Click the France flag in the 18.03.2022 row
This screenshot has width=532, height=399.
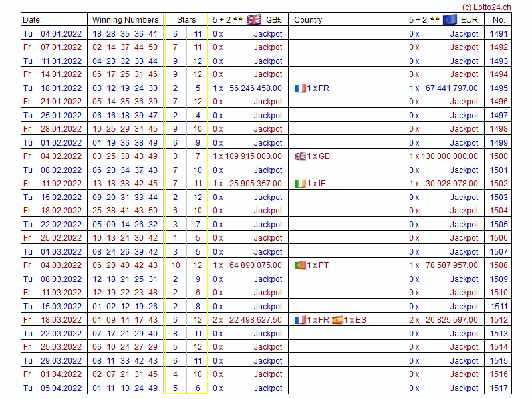pyautogui.click(x=300, y=320)
